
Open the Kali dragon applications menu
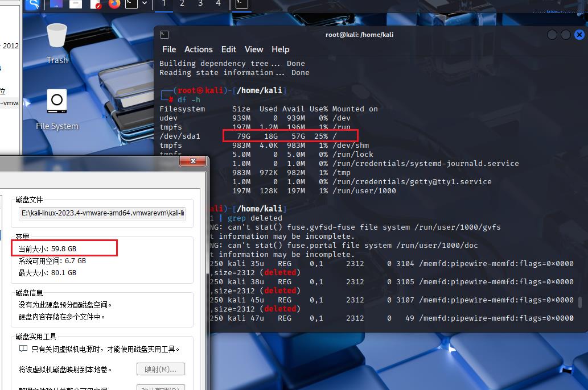(x=32, y=4)
